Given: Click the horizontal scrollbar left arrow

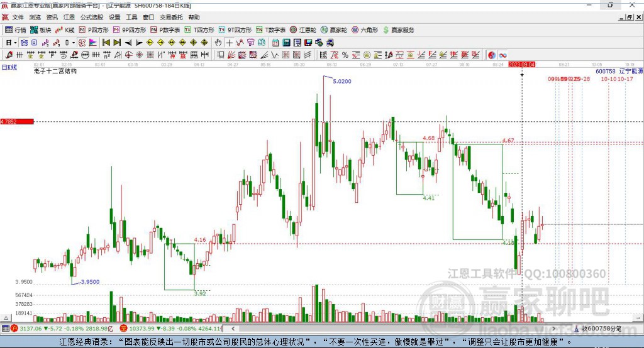Looking at the screenshot, I should [233, 329].
